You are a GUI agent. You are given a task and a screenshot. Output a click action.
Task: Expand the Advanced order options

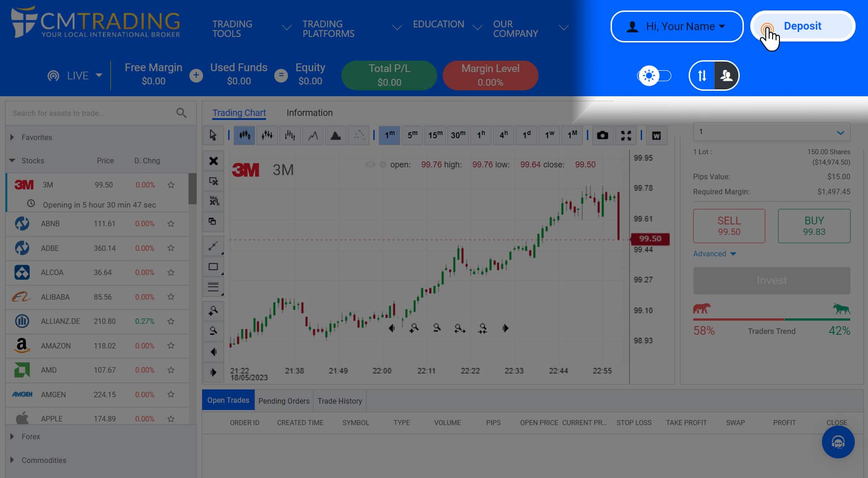[x=714, y=254]
